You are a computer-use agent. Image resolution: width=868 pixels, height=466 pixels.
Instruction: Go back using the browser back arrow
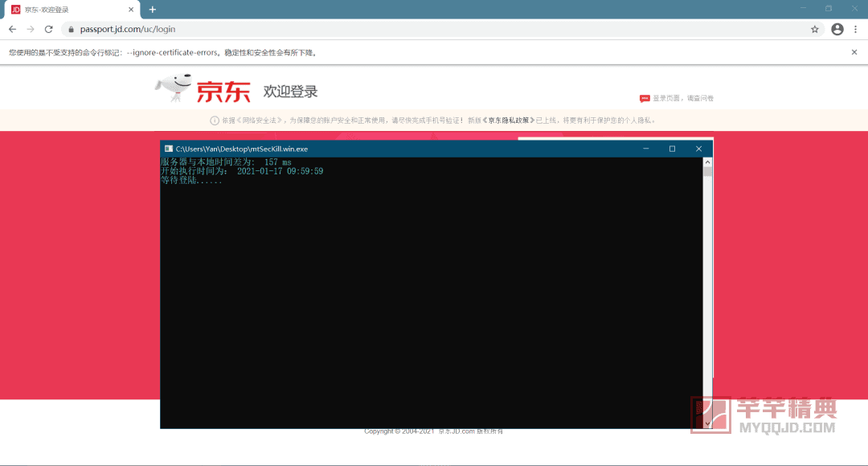tap(12, 30)
